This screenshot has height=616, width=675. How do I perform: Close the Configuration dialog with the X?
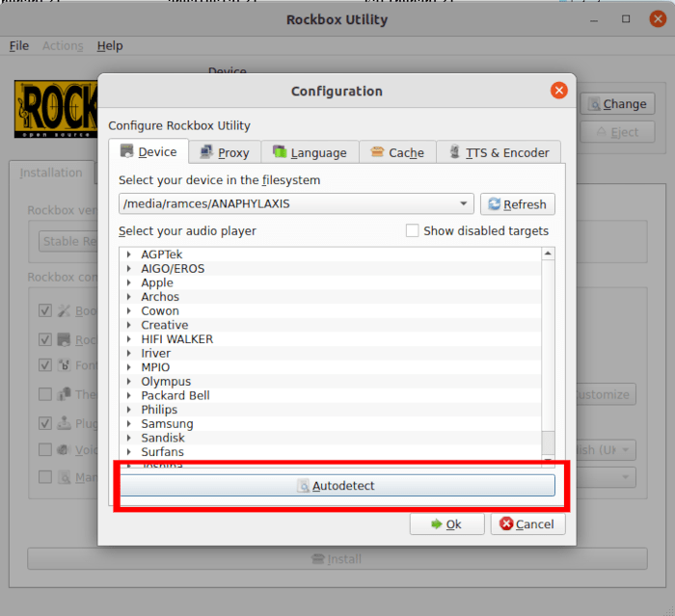coord(558,91)
